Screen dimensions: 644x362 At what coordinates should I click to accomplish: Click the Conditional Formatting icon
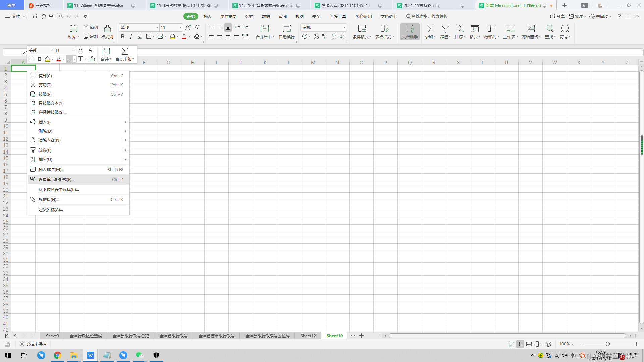(362, 28)
